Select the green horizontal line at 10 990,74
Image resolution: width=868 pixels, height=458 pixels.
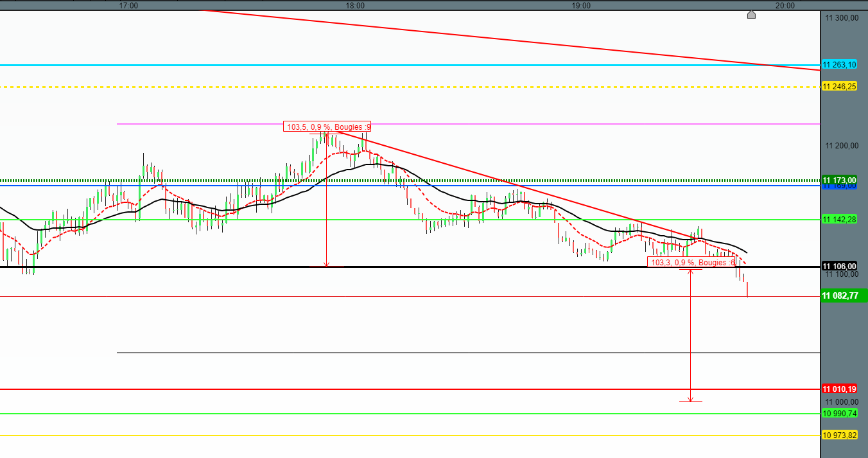tap(411, 414)
